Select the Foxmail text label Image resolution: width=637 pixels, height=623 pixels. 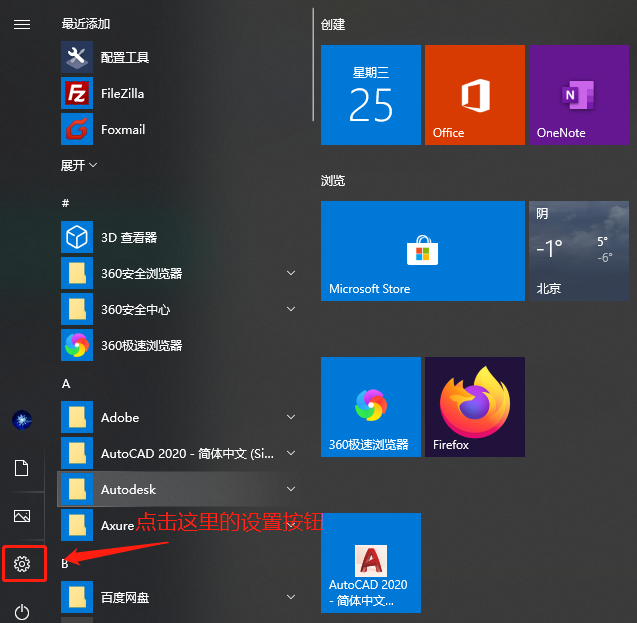[123, 130]
